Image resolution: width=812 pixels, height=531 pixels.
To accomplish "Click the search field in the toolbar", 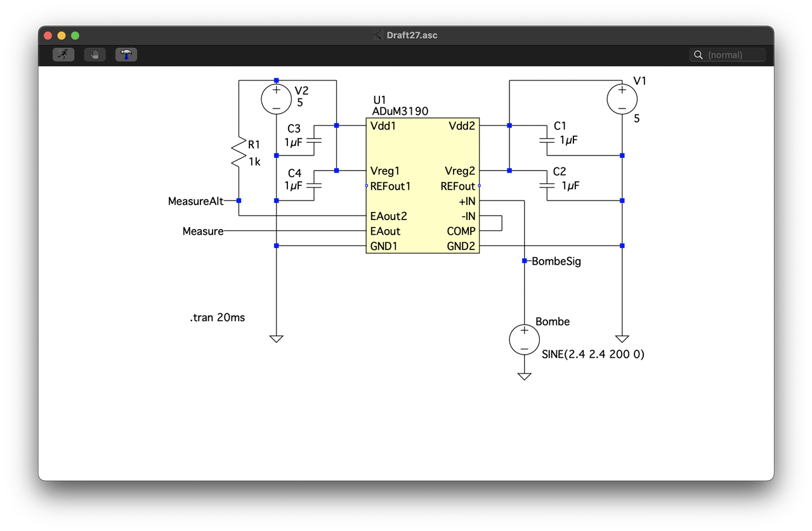I will point(728,55).
